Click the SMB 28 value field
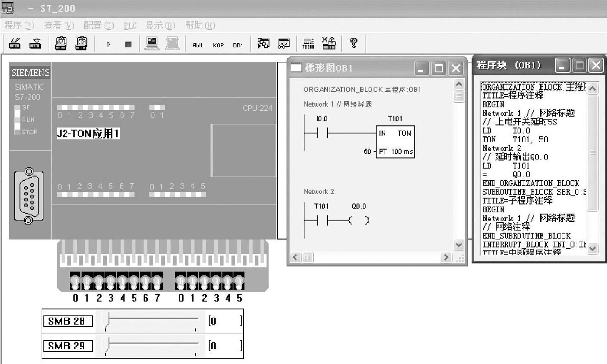The image size is (607, 364). (x=225, y=321)
